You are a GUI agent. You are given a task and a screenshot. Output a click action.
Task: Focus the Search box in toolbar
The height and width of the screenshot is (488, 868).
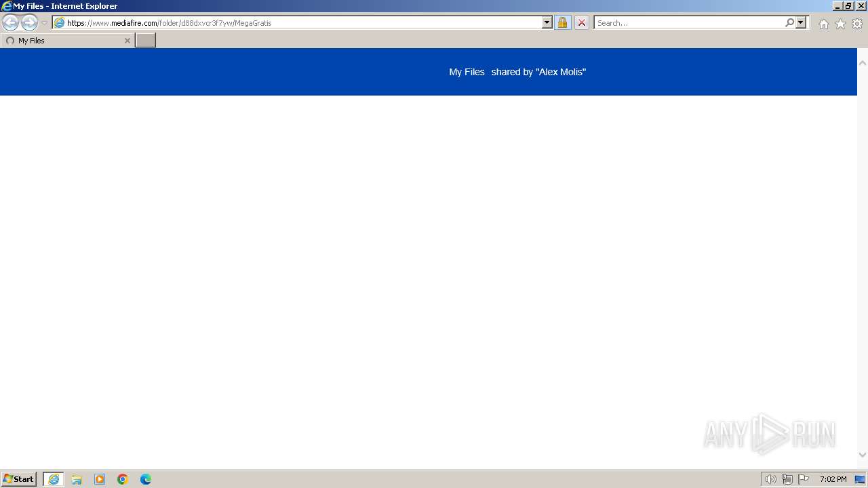pos(689,23)
